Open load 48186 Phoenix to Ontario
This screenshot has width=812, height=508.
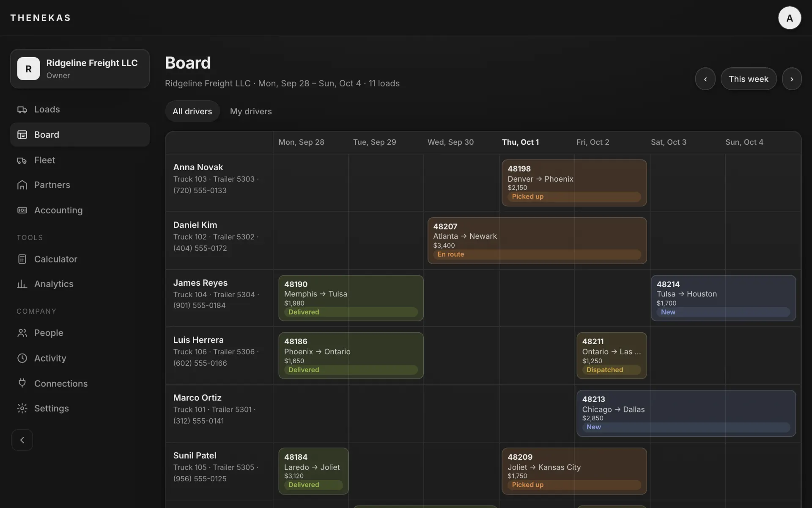pos(351,356)
